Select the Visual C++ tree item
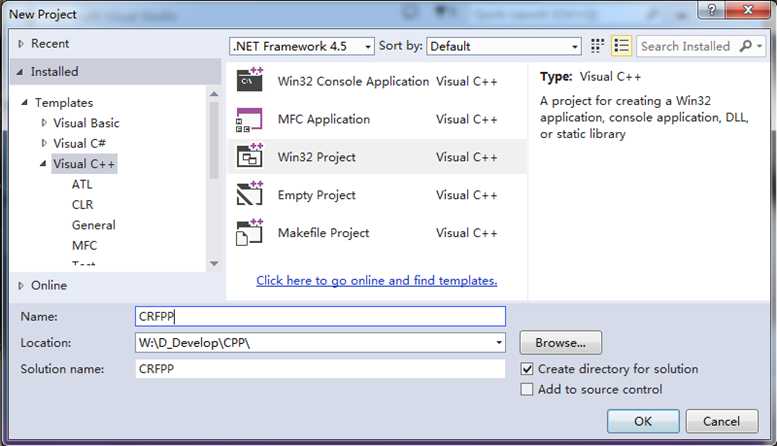Viewport: 777px width, 446px height. point(84,164)
